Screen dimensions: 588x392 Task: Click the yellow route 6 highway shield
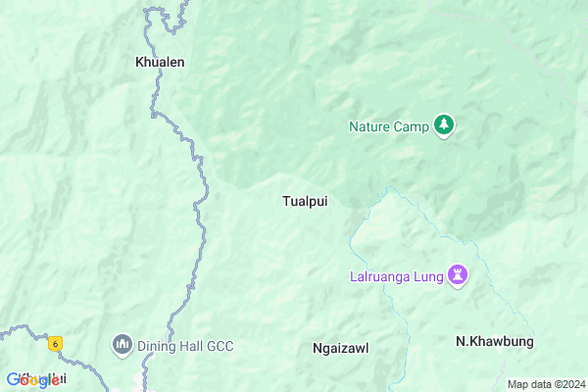coord(55,344)
